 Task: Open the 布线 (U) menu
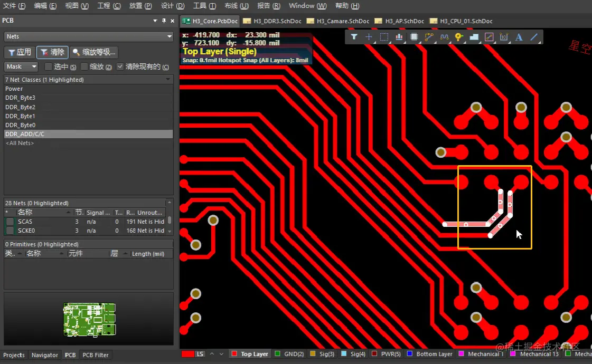click(237, 6)
